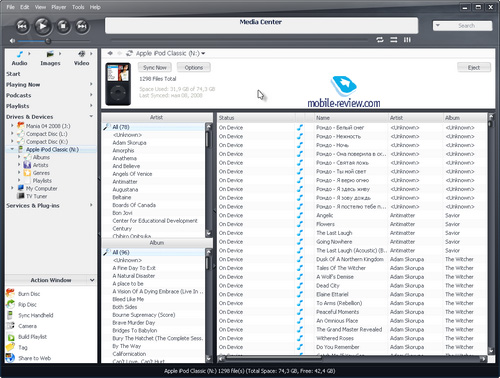Collapse the Drives & Devices section
Image resolution: width=500 pixels, height=378 pixels.
tap(91, 116)
